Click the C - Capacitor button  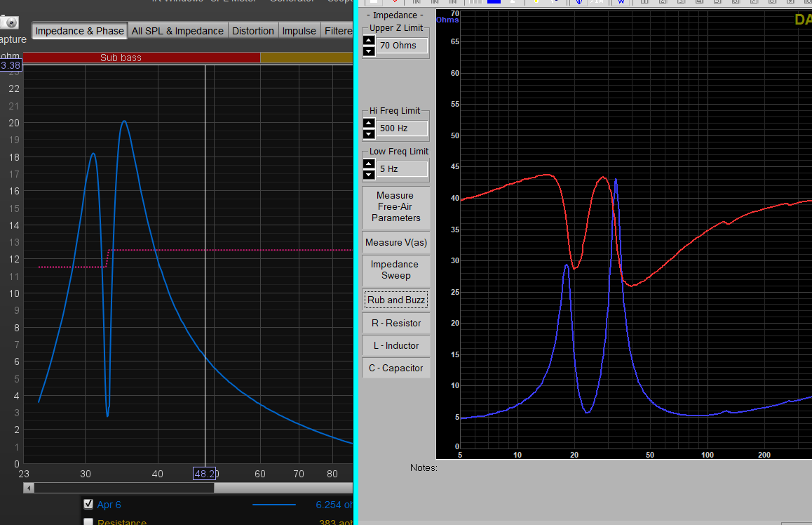coord(395,368)
